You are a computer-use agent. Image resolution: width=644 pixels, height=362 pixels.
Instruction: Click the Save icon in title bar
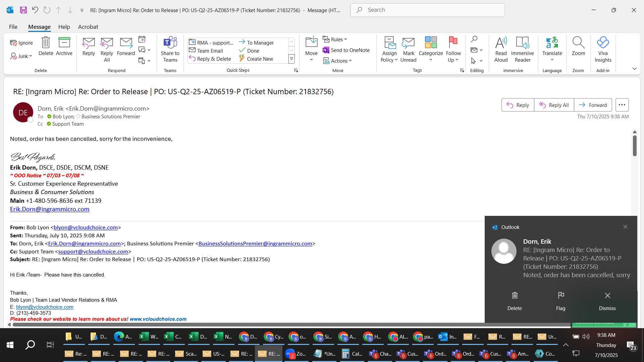(x=23, y=10)
